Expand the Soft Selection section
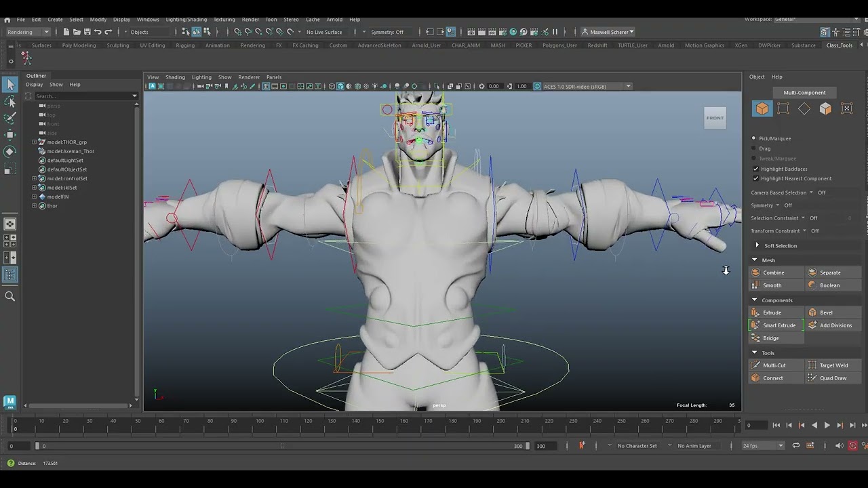The image size is (868, 488). pyautogui.click(x=757, y=245)
